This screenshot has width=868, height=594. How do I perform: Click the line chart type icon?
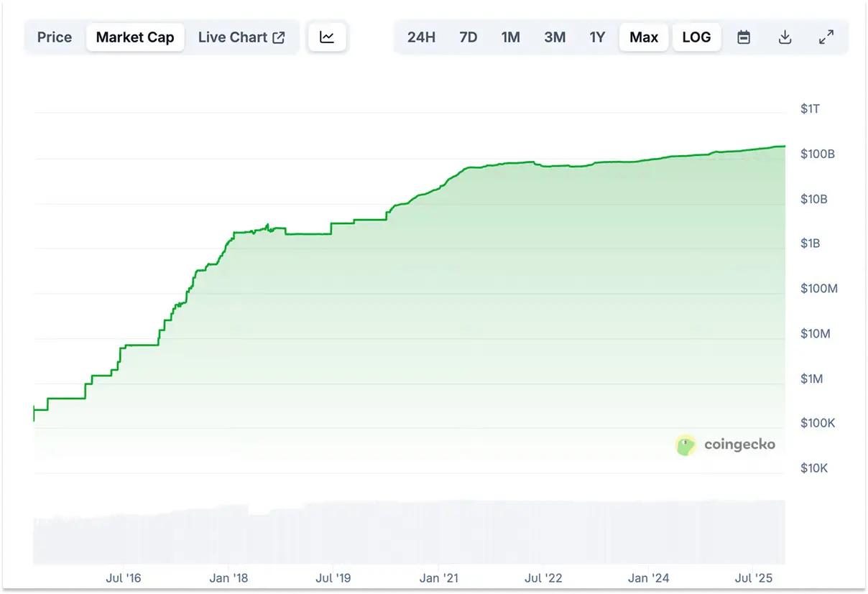tap(327, 37)
